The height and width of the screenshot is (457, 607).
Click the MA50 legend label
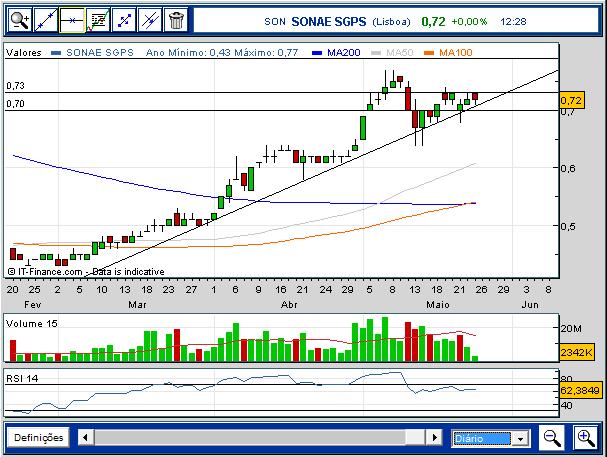click(400, 53)
